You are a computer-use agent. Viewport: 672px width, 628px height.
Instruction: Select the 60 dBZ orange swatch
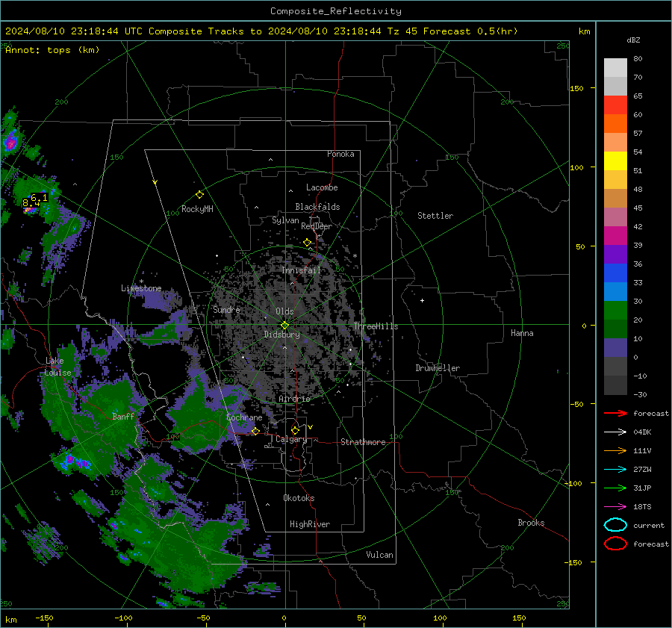(x=615, y=123)
